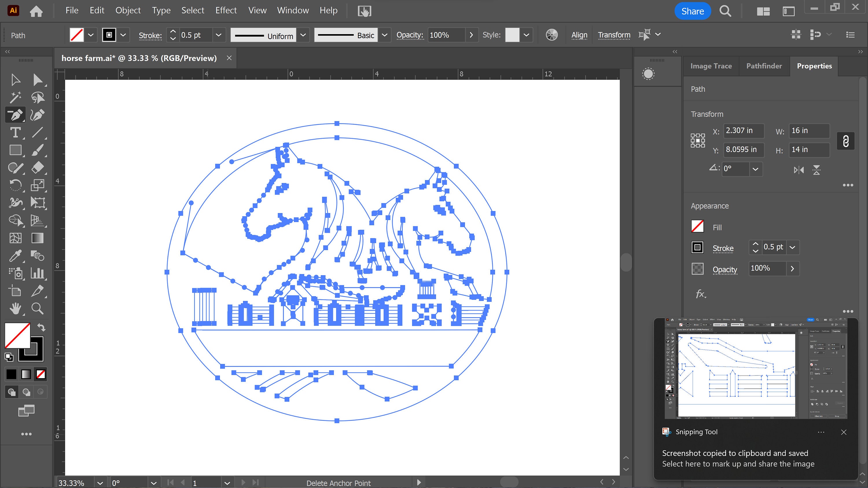Click the Share button
This screenshot has width=868, height=488.
[x=693, y=10]
